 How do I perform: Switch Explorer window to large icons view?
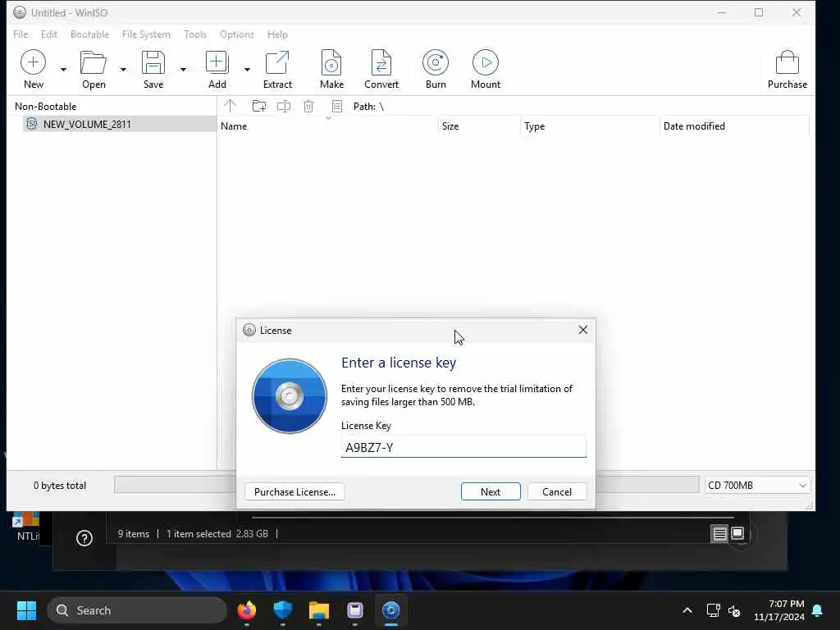(x=737, y=533)
